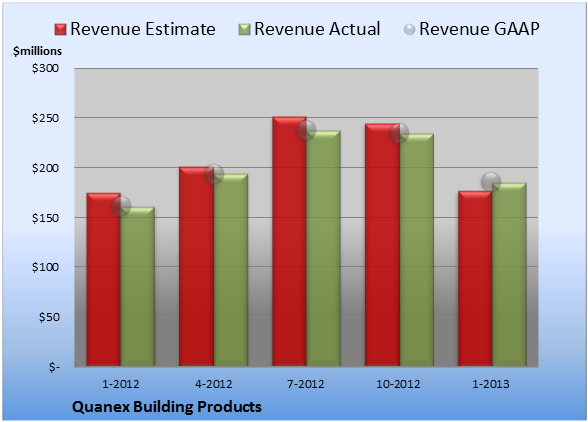Select the red estimate bar for 4-2012
Screen dimensions: 588x422
coord(196,266)
